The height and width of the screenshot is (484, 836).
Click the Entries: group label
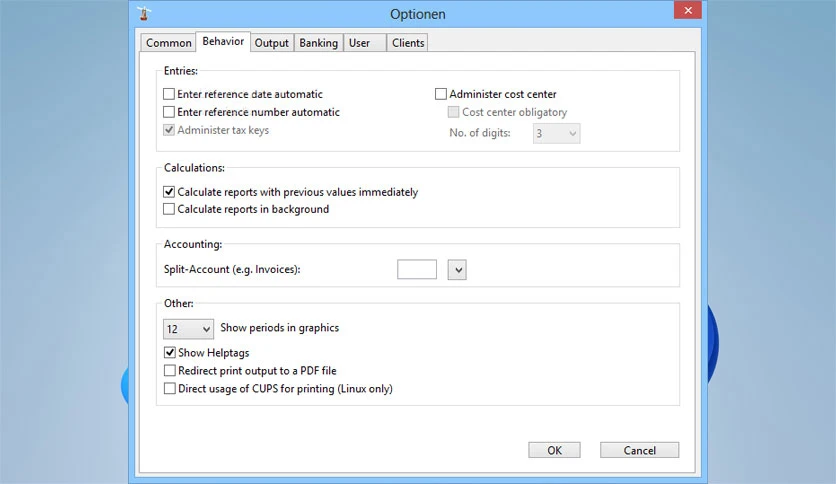coord(181,70)
